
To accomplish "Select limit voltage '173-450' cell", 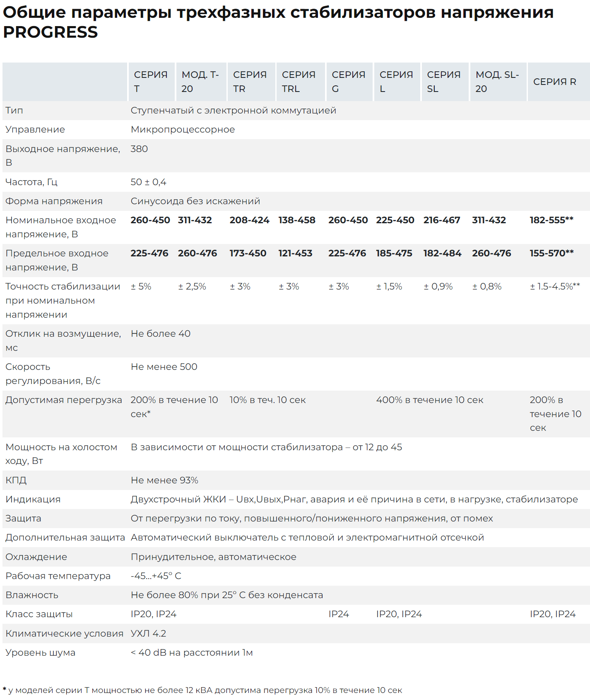I will pos(248,253).
